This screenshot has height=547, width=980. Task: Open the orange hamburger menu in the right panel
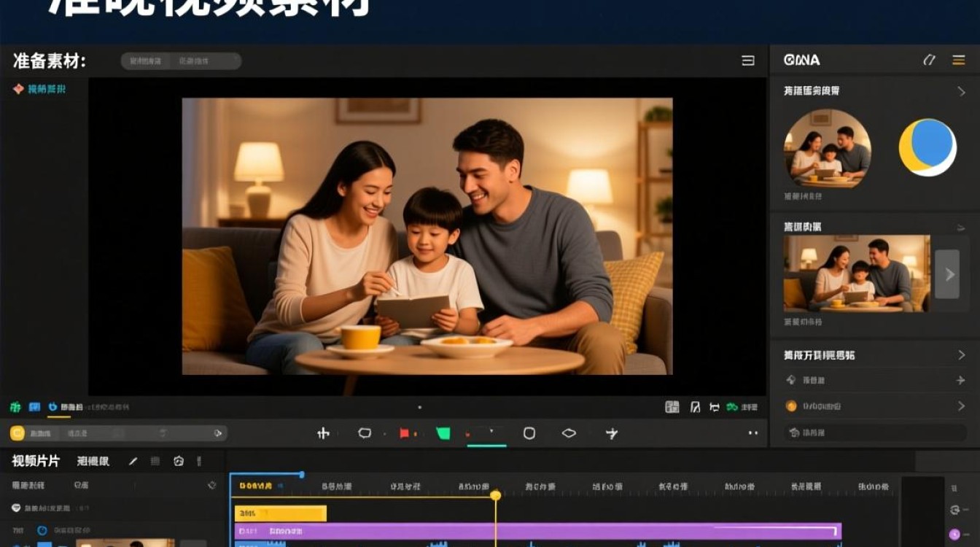(959, 60)
